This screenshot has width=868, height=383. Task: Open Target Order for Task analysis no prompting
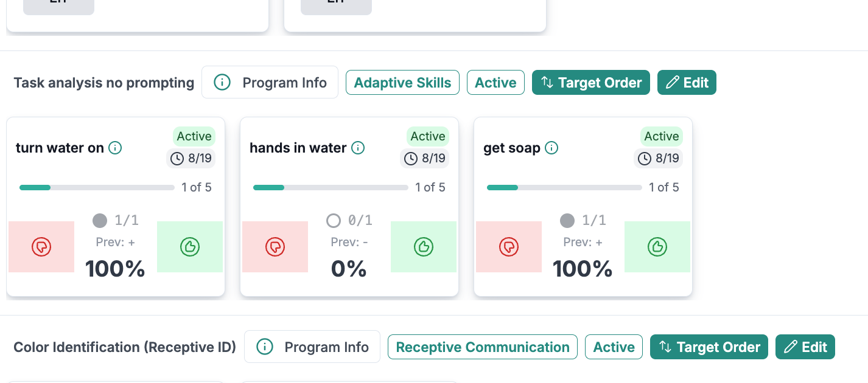point(591,83)
